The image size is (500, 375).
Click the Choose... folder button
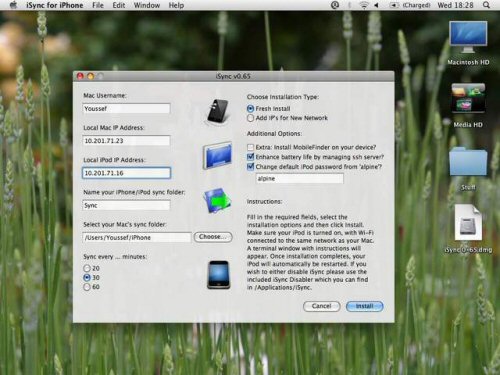(x=213, y=237)
